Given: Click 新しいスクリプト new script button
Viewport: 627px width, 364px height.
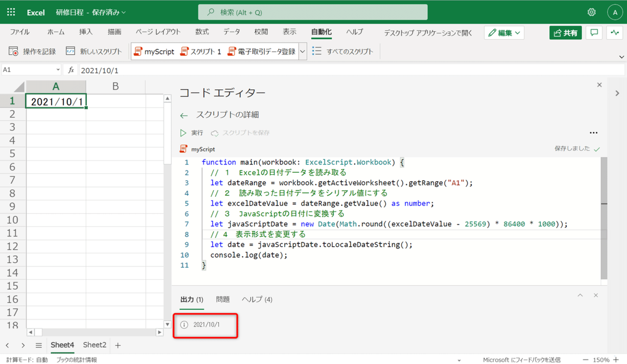Looking at the screenshot, I should (94, 52).
